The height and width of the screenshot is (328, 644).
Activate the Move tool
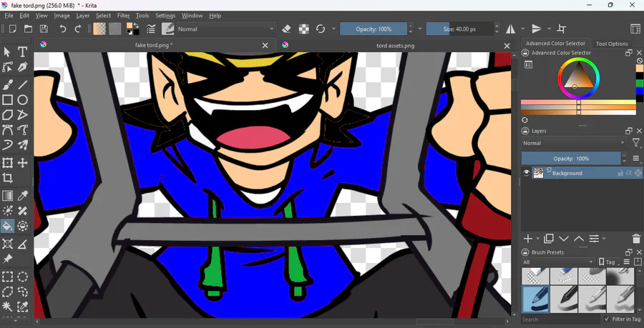(23, 163)
